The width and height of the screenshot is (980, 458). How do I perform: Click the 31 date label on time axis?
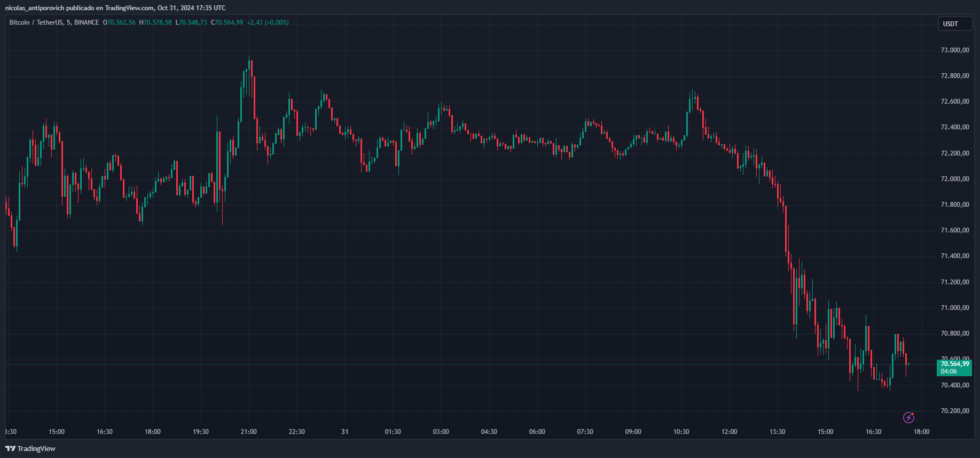345,432
